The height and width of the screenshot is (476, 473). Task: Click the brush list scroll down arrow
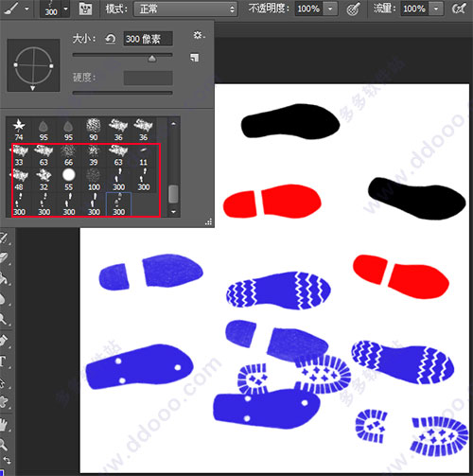173,212
